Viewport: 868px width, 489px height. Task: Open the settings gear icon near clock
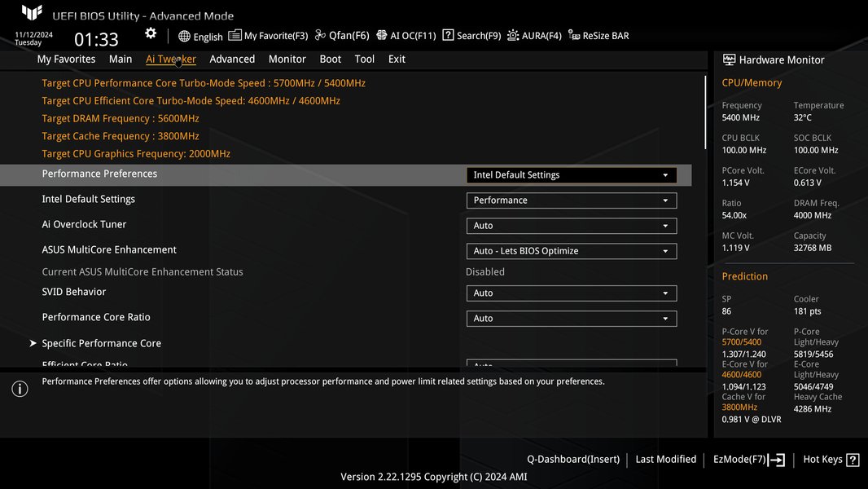point(151,33)
